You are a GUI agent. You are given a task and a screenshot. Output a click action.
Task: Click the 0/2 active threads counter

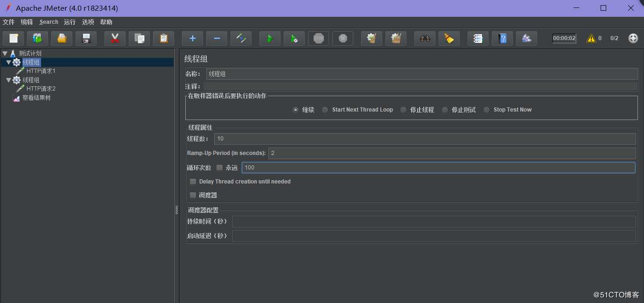point(614,38)
